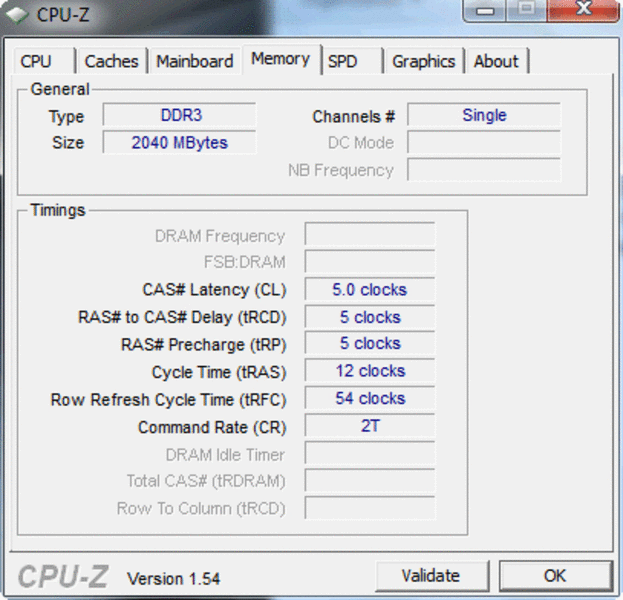Click the empty DRAM Idle Timer field
This screenshot has height=600, width=623.
[370, 453]
